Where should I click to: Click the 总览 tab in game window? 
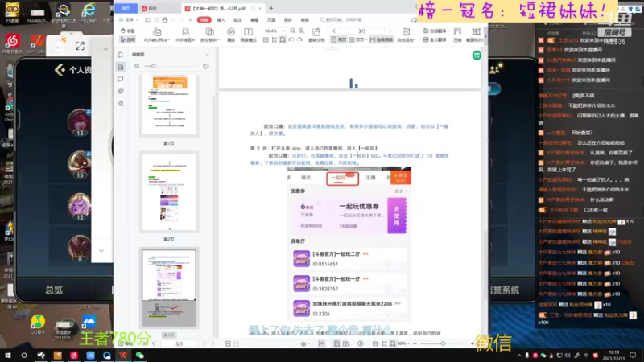pos(54,290)
